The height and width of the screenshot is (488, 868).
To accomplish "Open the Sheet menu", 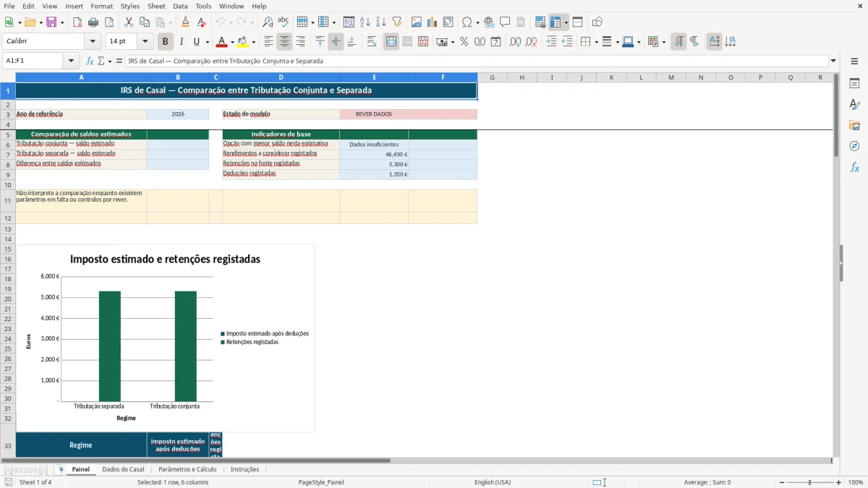I will point(156,6).
